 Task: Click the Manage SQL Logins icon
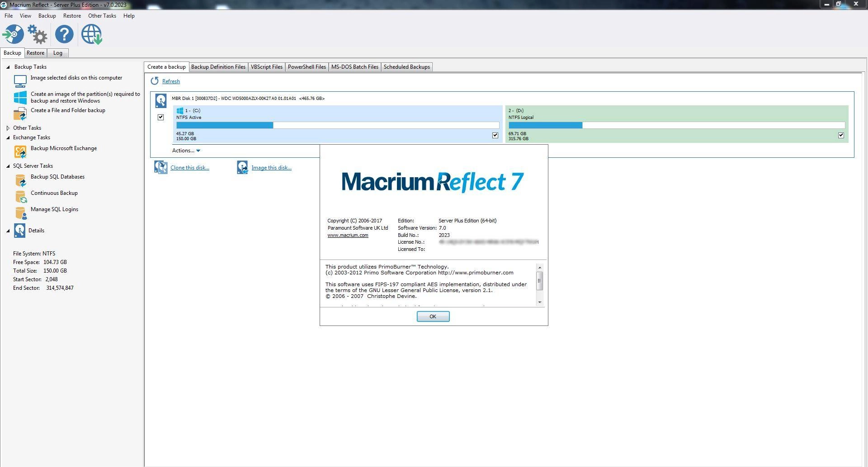pyautogui.click(x=20, y=212)
